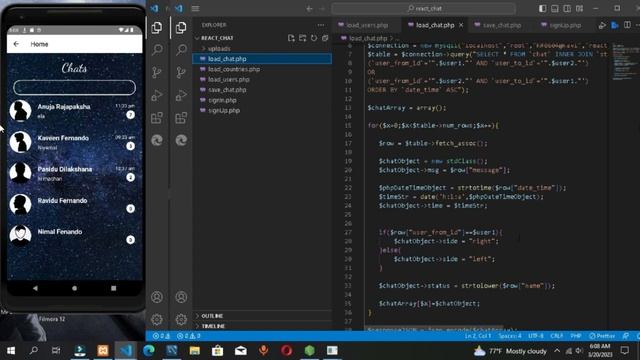The image size is (640, 360).
Task: Open load_users.php in the Explorer tree
Action: click(262, 80)
